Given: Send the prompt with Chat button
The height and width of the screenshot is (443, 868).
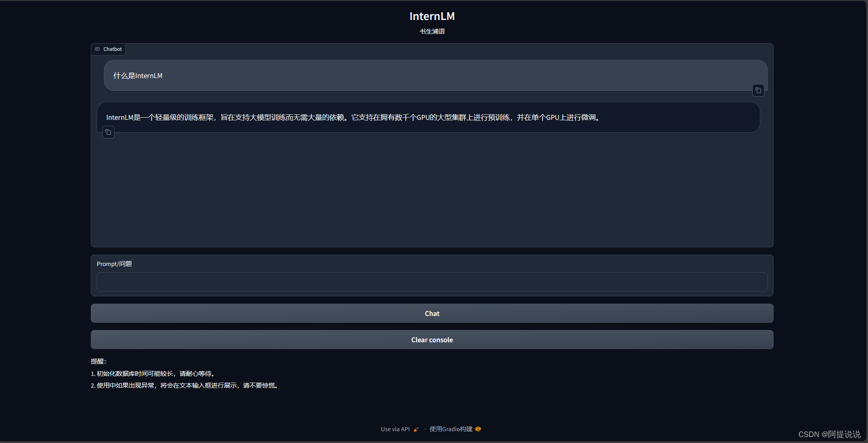Looking at the screenshot, I should coord(432,313).
